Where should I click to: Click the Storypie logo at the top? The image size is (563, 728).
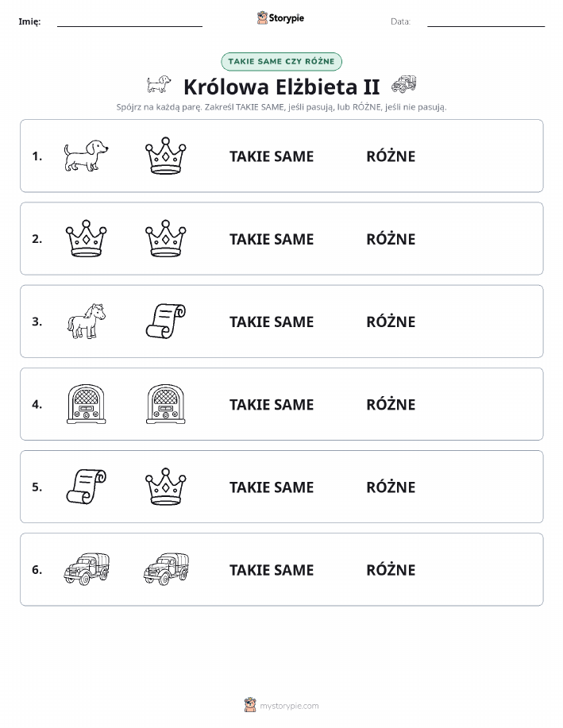coord(280,18)
